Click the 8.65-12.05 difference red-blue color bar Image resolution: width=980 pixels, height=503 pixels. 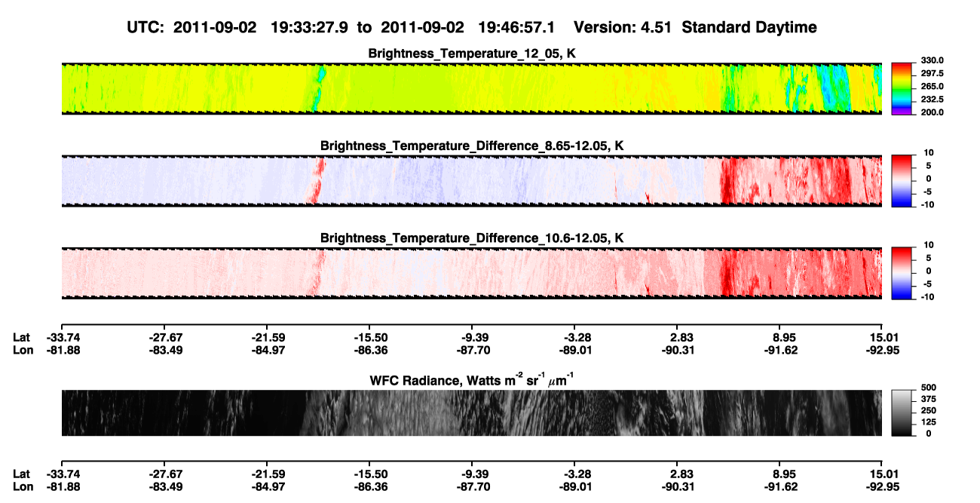(902, 179)
